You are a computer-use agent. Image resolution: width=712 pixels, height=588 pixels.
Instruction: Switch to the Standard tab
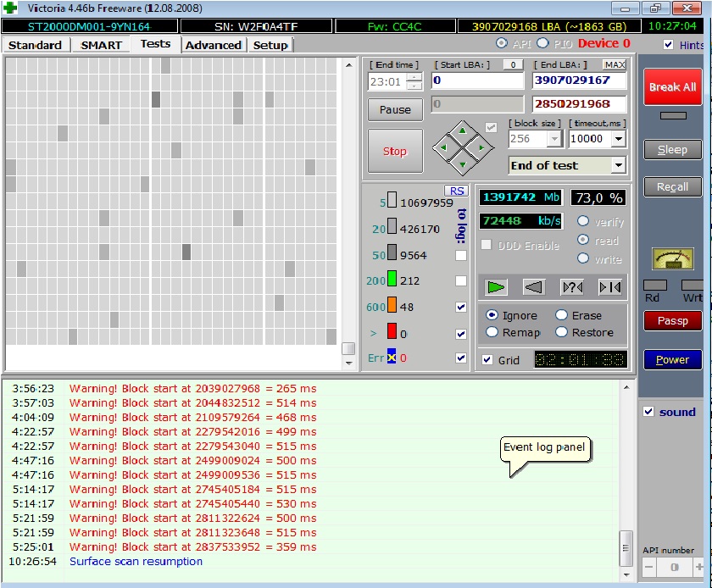point(35,45)
